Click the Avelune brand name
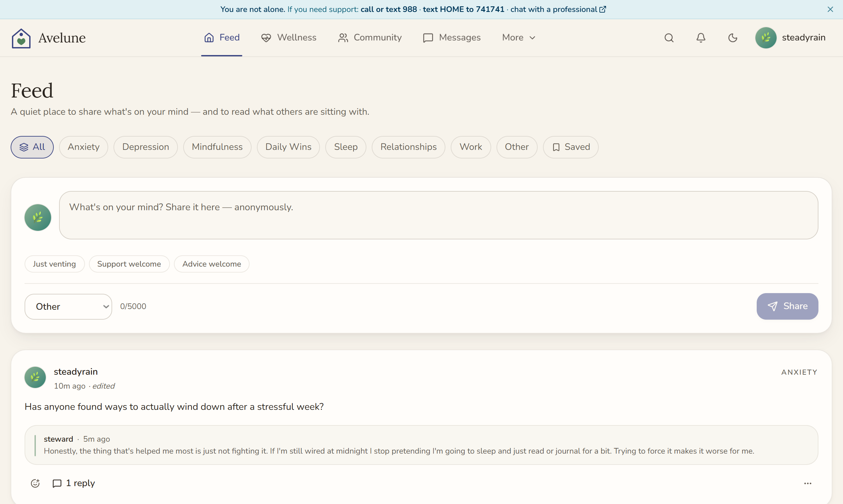Screen dimensions: 843x504 click(62, 38)
